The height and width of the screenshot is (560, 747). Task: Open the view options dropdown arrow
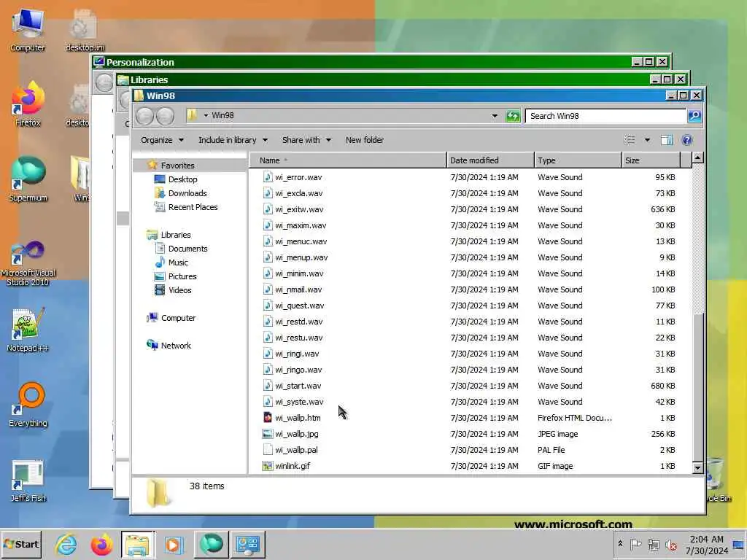tap(647, 140)
